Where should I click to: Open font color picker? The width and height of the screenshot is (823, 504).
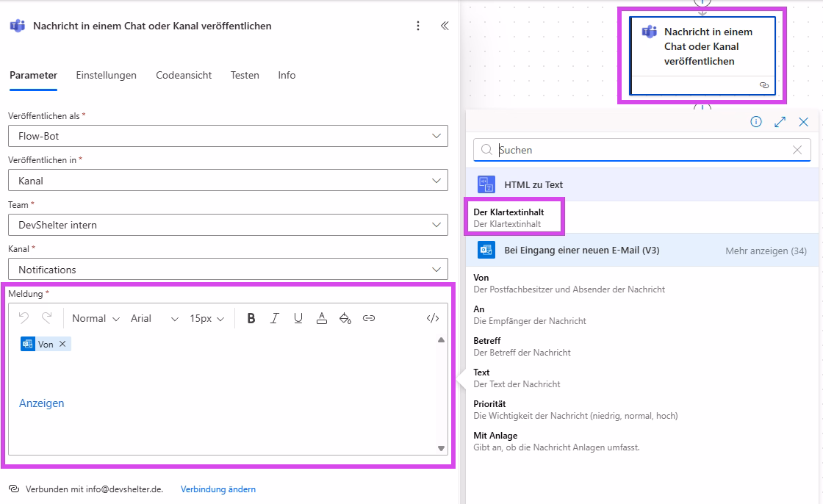coord(322,318)
